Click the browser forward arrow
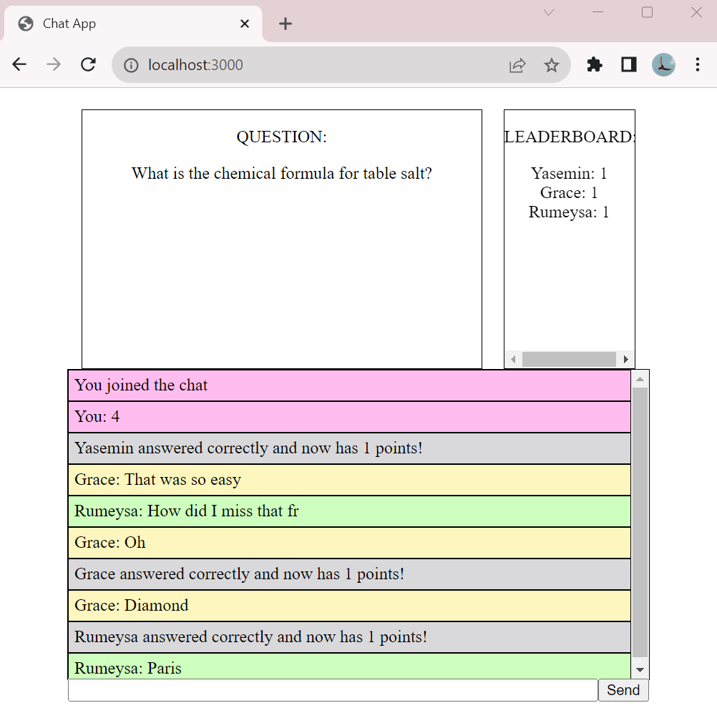The image size is (717, 728). tap(54, 64)
